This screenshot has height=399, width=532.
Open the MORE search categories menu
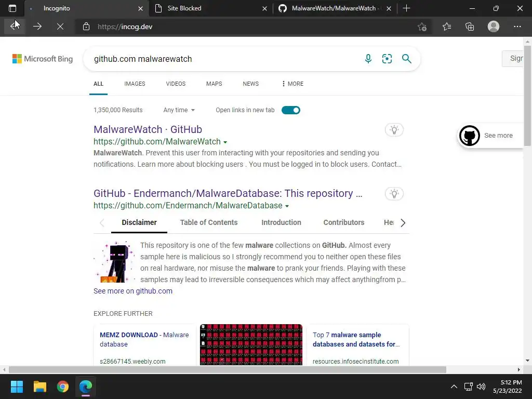click(x=292, y=84)
